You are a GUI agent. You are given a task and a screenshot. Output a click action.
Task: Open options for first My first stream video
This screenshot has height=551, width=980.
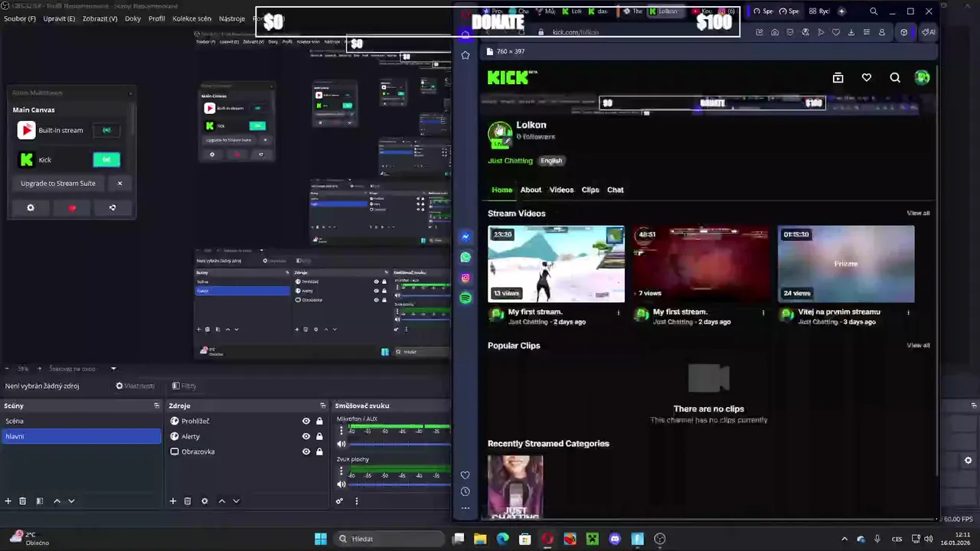pyautogui.click(x=619, y=312)
